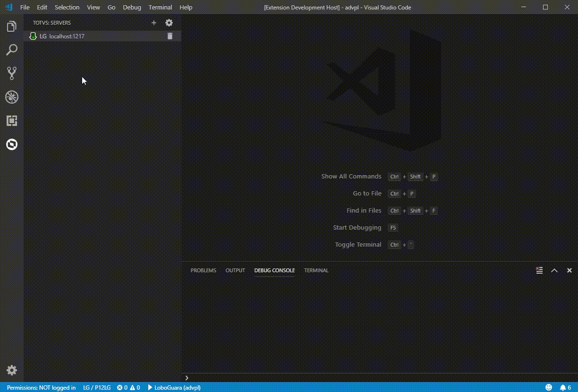The image size is (578, 392).
Task: Click the Go to File hint
Action: [x=367, y=193]
